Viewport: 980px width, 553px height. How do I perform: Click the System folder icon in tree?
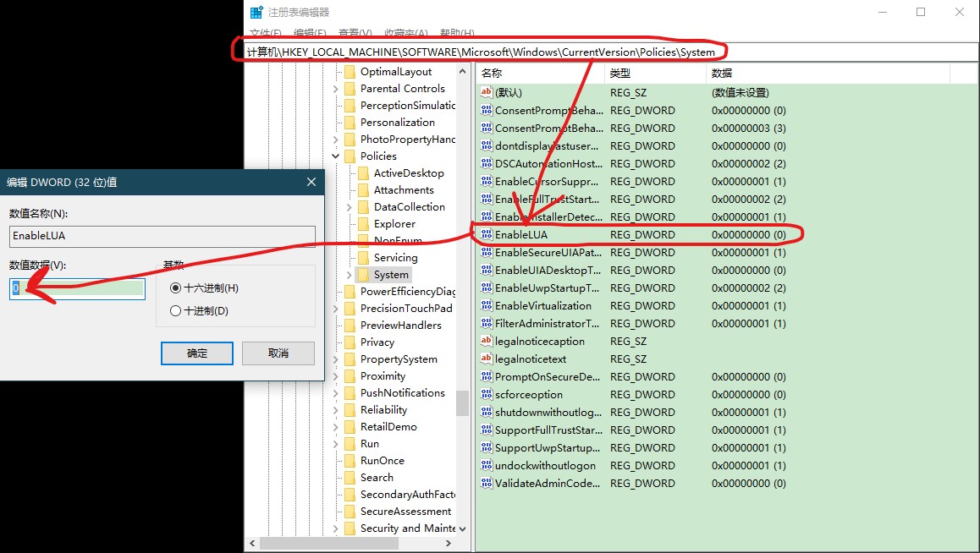point(363,275)
